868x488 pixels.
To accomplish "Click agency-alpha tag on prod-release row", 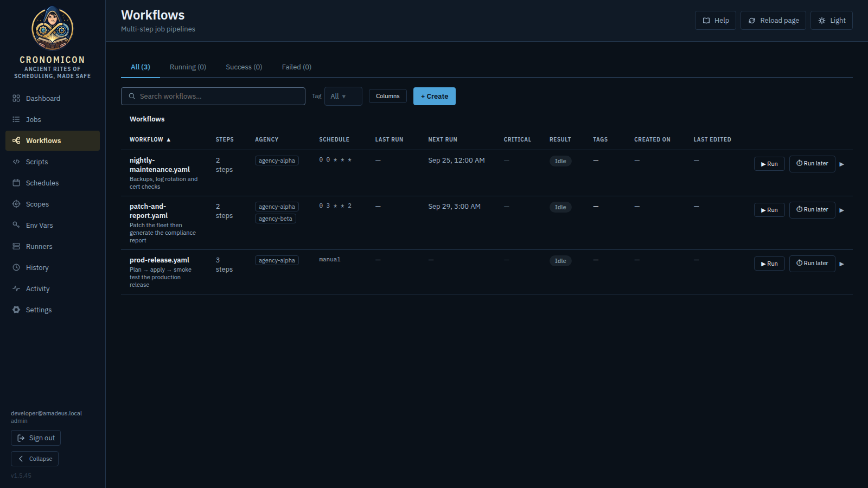I will [x=277, y=260].
